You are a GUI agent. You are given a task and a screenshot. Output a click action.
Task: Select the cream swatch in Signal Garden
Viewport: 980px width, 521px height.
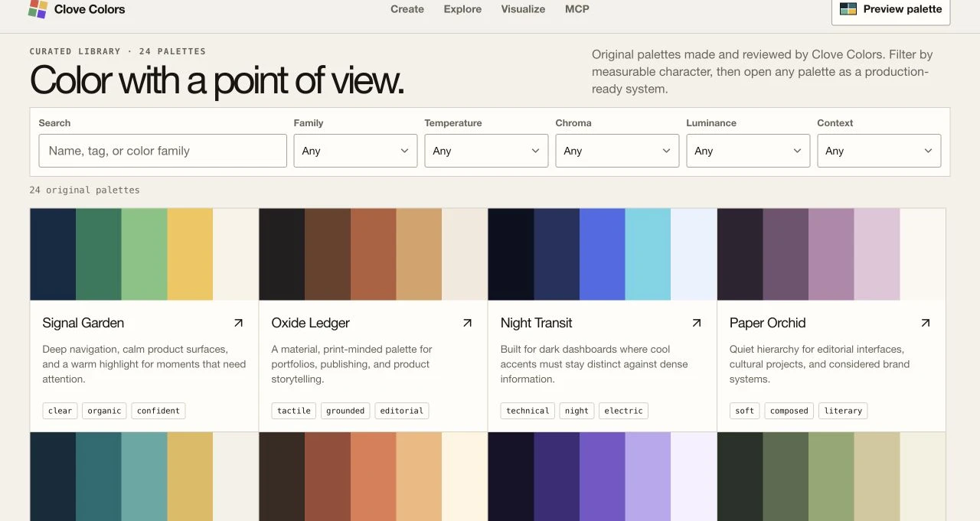pos(236,254)
